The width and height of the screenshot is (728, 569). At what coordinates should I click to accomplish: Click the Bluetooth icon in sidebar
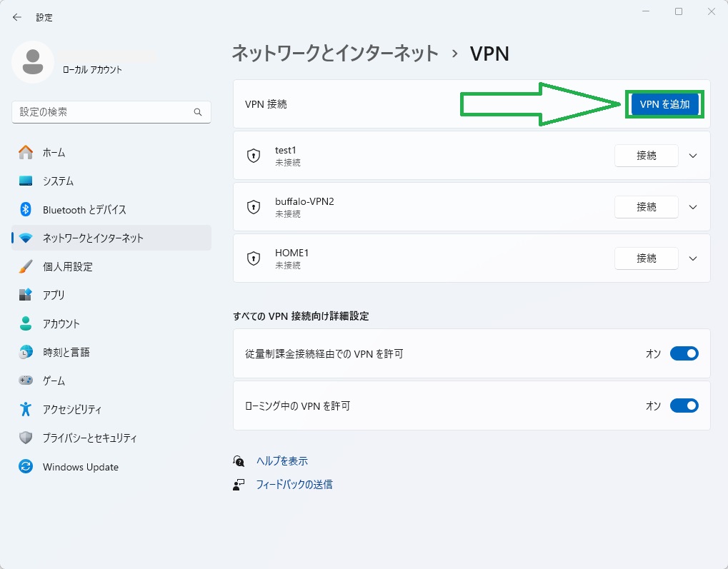coord(26,209)
